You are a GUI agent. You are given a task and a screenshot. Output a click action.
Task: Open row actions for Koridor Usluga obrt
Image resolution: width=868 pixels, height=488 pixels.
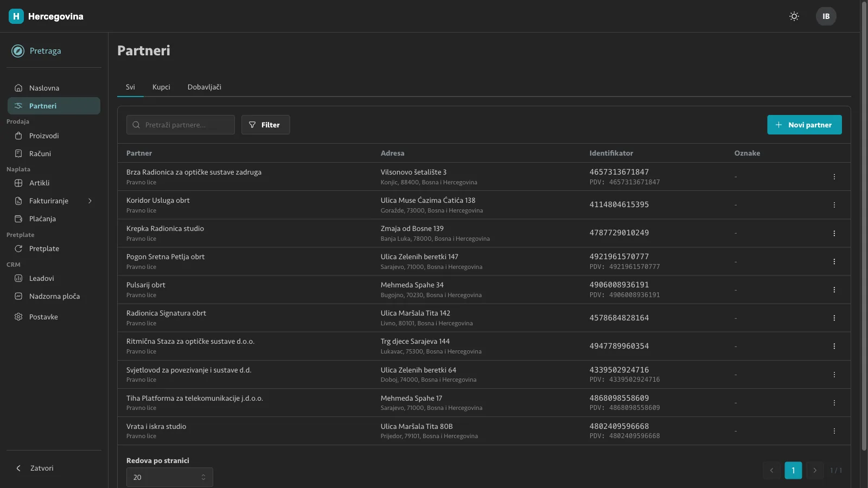[834, 205]
